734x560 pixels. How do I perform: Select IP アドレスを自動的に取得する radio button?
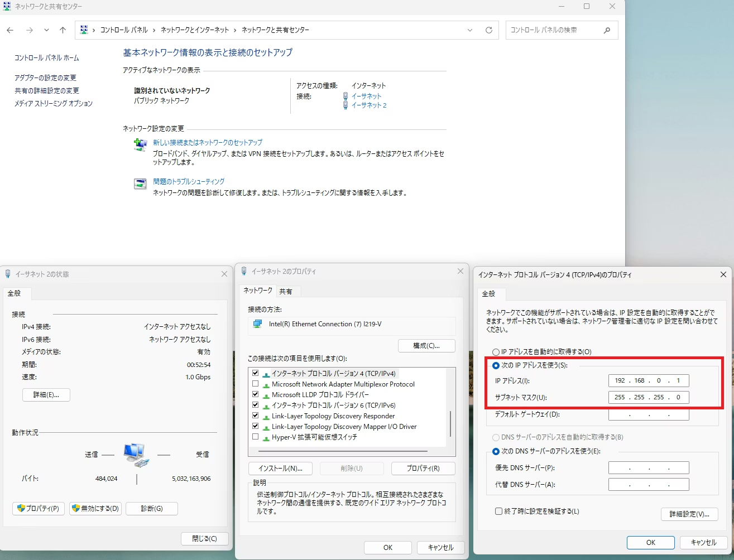496,351
